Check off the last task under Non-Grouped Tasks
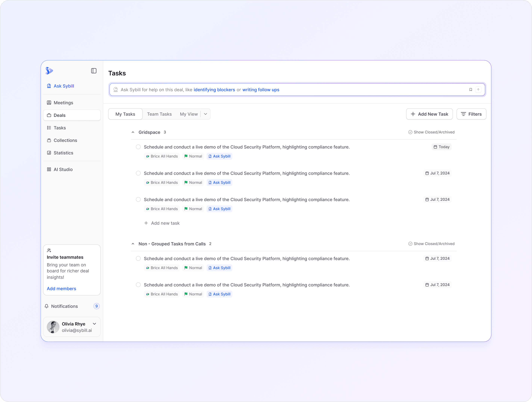This screenshot has height=402, width=532. pyautogui.click(x=138, y=285)
